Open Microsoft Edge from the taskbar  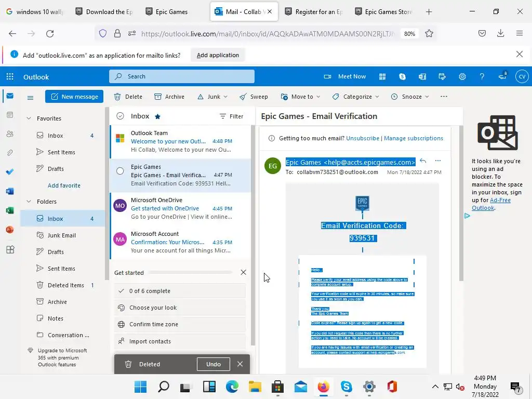coord(232,387)
